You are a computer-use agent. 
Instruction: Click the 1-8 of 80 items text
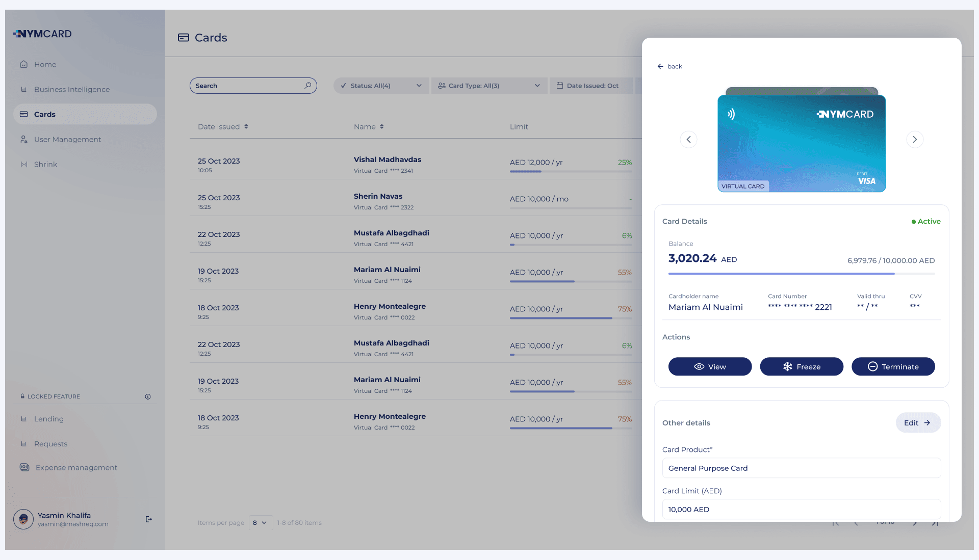[299, 523]
